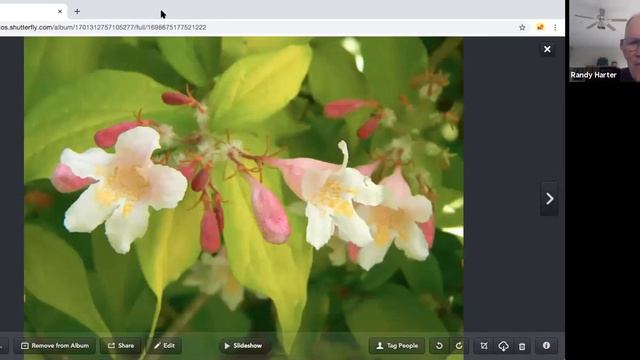Viewport: 640px width, 360px height.
Task: Close the current browser tab
Action: tap(60, 11)
